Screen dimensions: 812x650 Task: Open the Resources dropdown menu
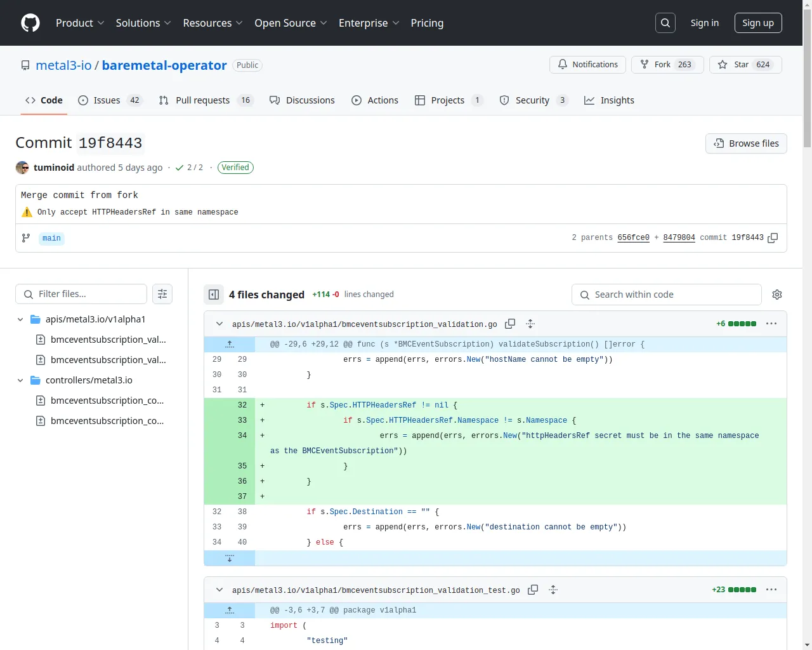point(213,23)
